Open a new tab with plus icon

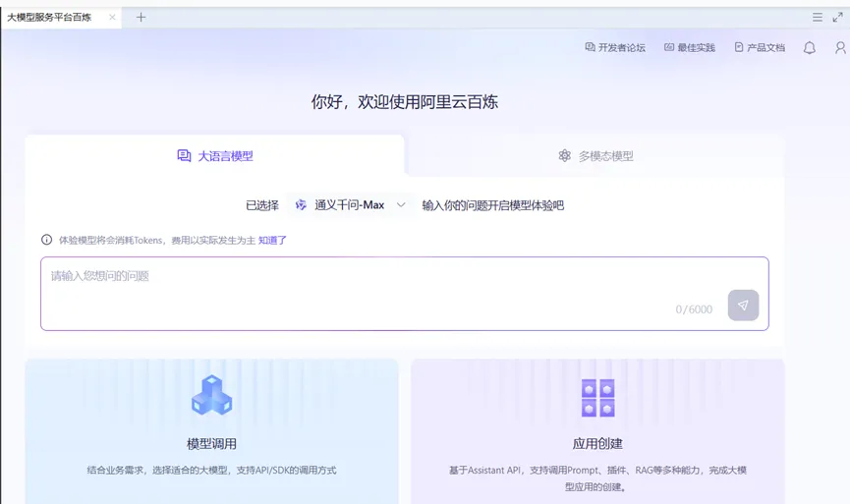coord(141,18)
